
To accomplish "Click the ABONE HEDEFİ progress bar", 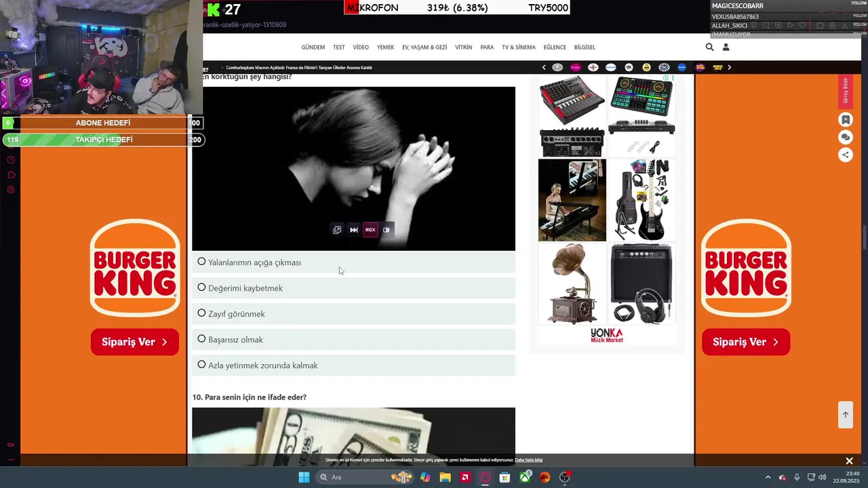I will 102,123.
